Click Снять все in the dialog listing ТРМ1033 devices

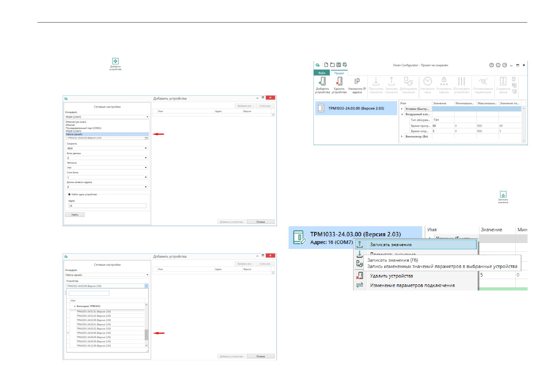pyautogui.click(x=265, y=264)
